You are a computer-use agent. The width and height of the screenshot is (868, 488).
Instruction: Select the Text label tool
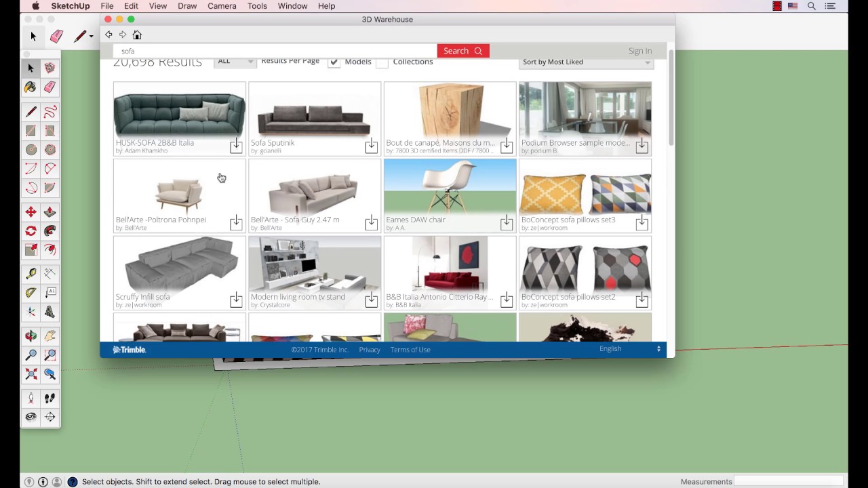click(50, 293)
